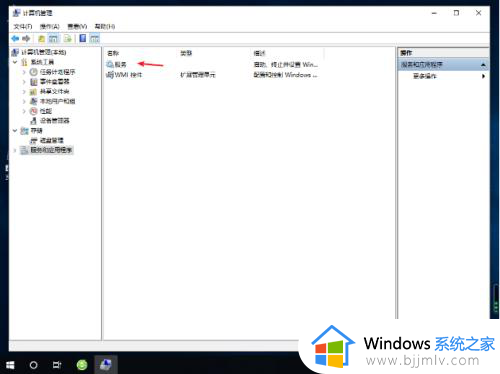Click the Up One Level folder icon
Viewport: 500px width, 374px height.
coord(42,39)
